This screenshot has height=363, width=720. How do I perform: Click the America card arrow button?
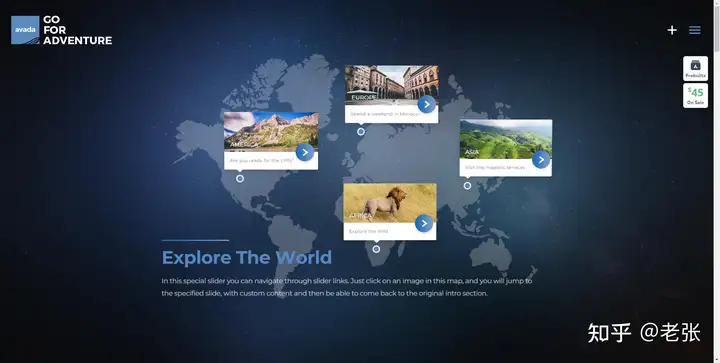tap(305, 152)
